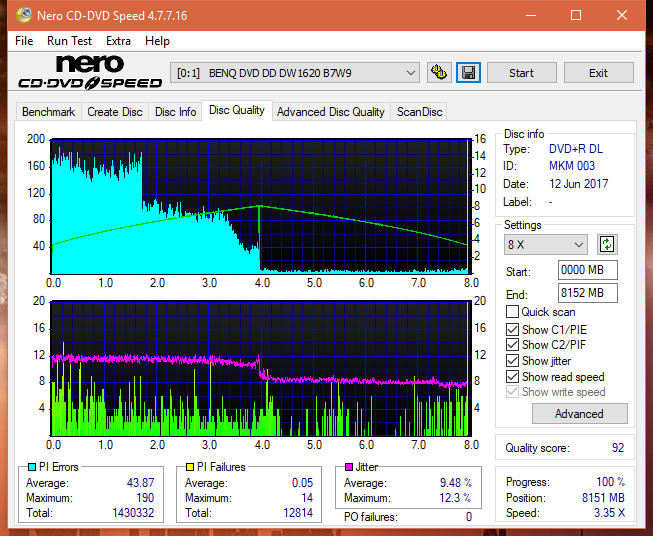This screenshot has height=536, width=653.
Task: Switch to the Create Disc tab
Action: [115, 112]
